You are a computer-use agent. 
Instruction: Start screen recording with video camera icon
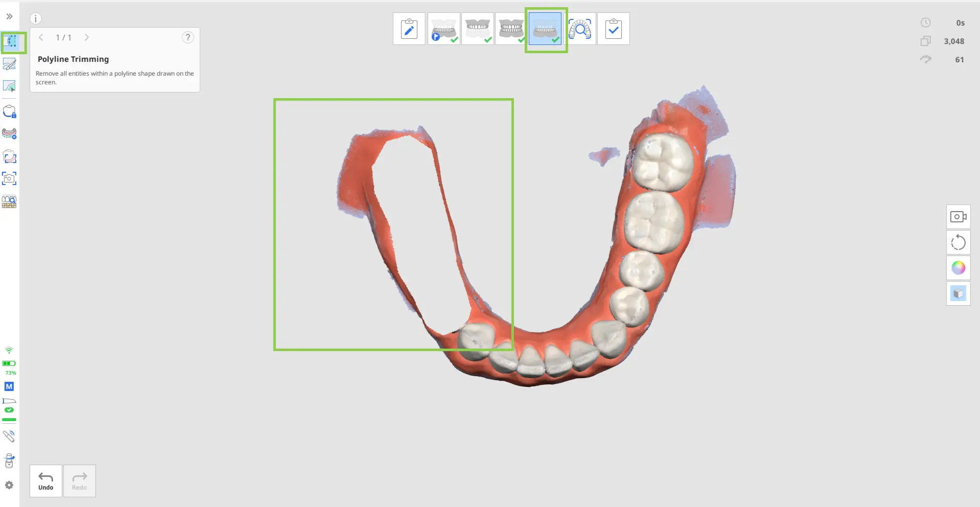(958, 217)
